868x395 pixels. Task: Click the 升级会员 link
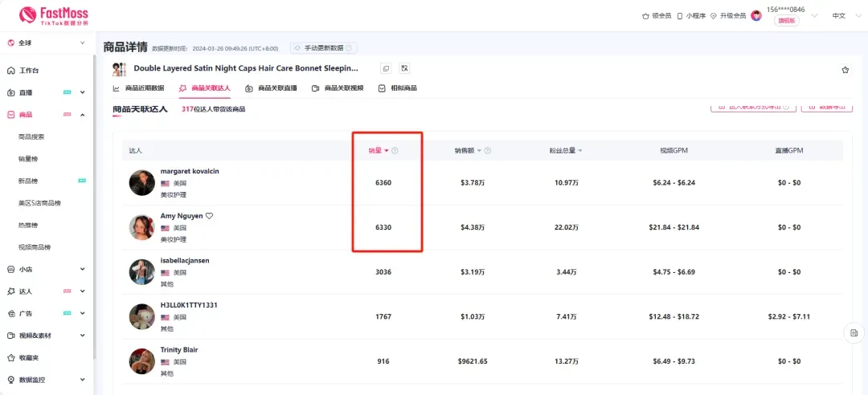tap(727, 15)
